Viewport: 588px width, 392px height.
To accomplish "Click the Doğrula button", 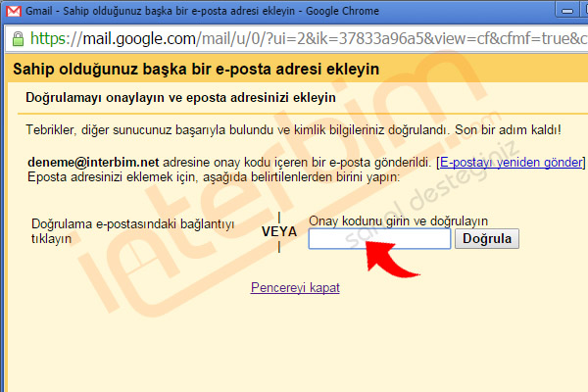I will [x=487, y=238].
